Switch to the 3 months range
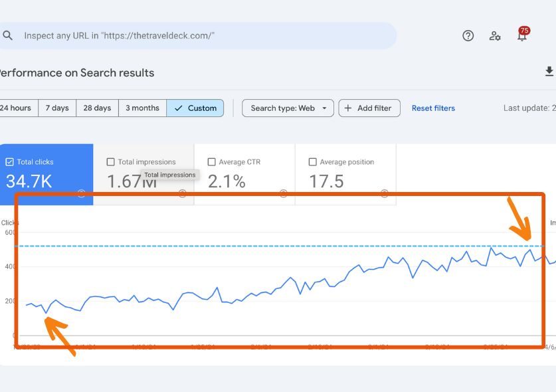Viewport: 556px width, 392px height. click(x=142, y=108)
